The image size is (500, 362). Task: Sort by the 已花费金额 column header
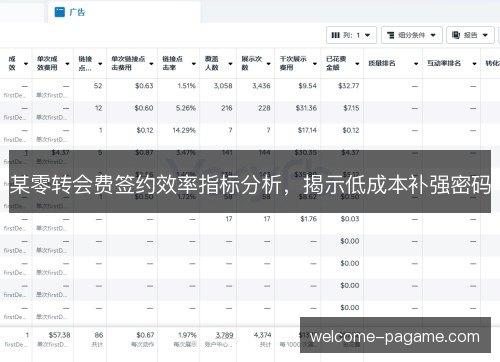click(336, 63)
